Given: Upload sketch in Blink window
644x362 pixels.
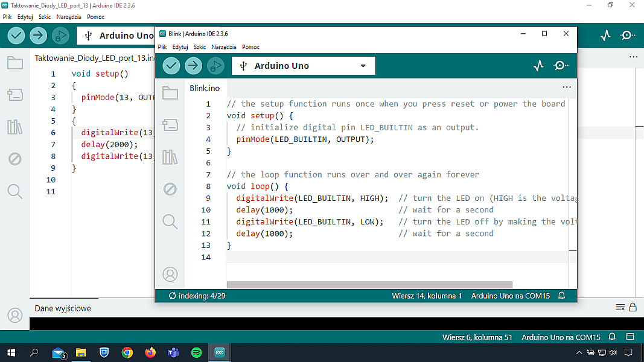Looking at the screenshot, I should [x=194, y=66].
